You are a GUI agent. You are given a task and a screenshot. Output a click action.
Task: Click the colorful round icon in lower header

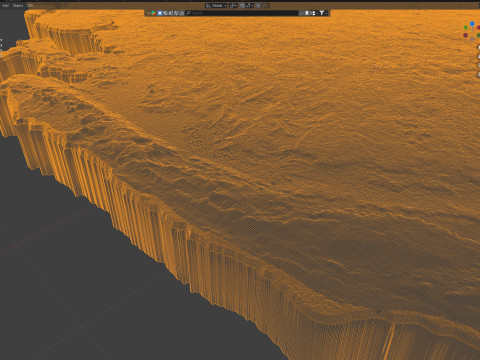(153, 13)
